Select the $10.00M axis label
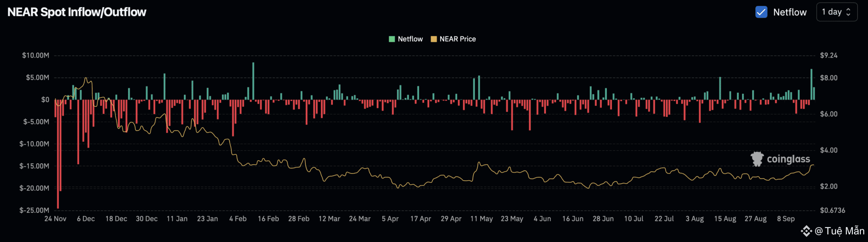868x242 pixels. tap(36, 55)
